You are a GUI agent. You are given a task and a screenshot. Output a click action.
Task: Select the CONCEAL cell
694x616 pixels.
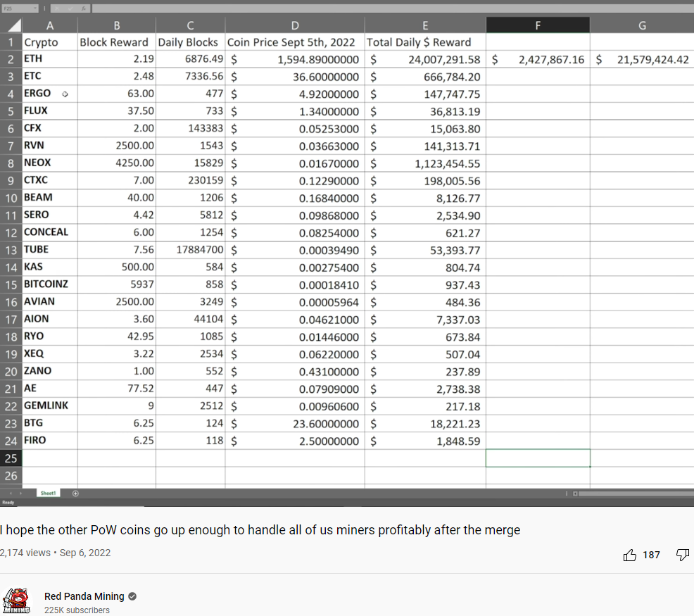[x=50, y=232]
